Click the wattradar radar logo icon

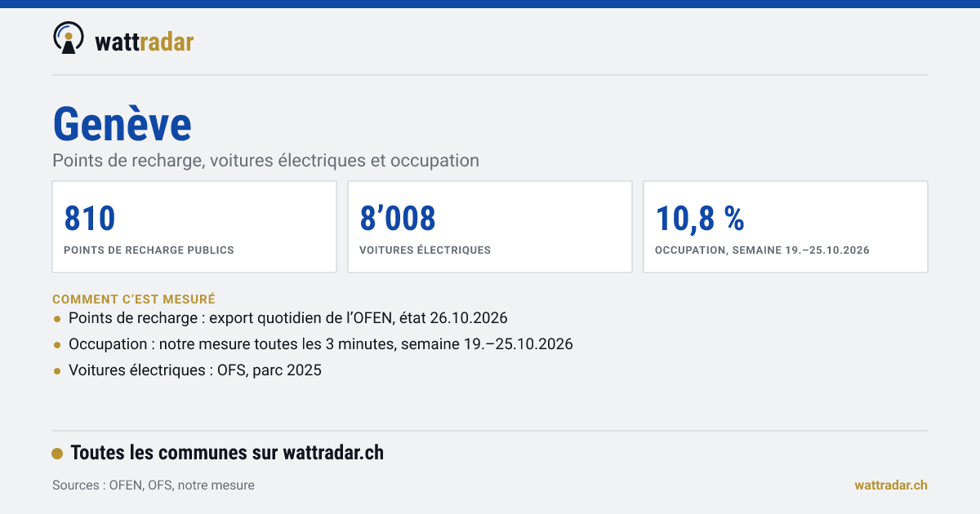[69, 38]
